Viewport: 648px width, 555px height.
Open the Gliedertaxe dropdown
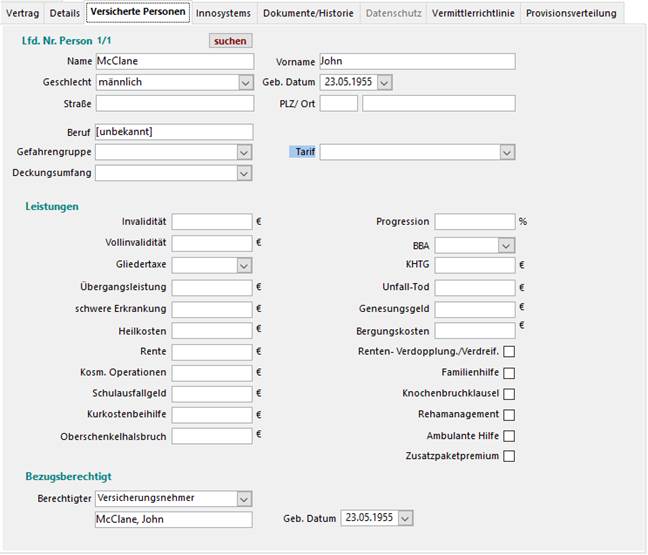(245, 265)
